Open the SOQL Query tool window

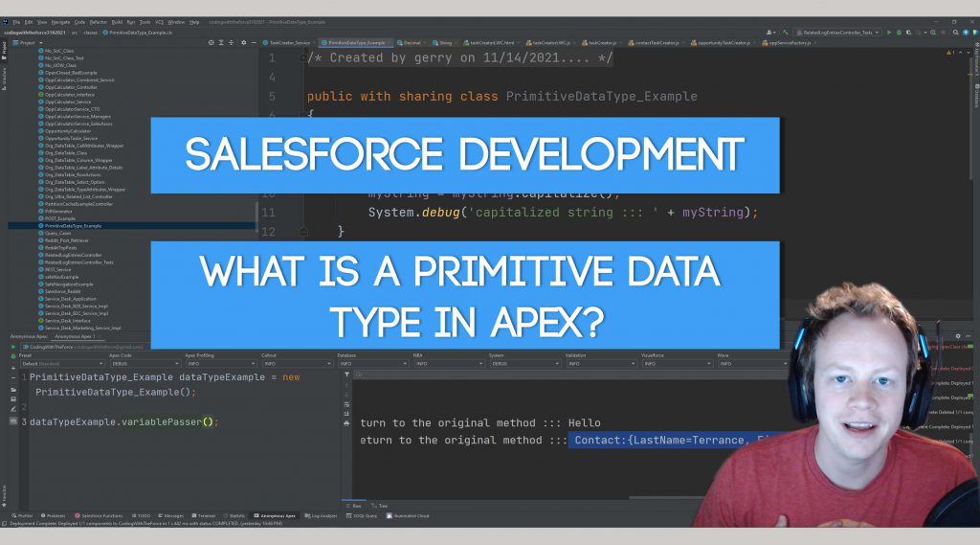[362, 516]
